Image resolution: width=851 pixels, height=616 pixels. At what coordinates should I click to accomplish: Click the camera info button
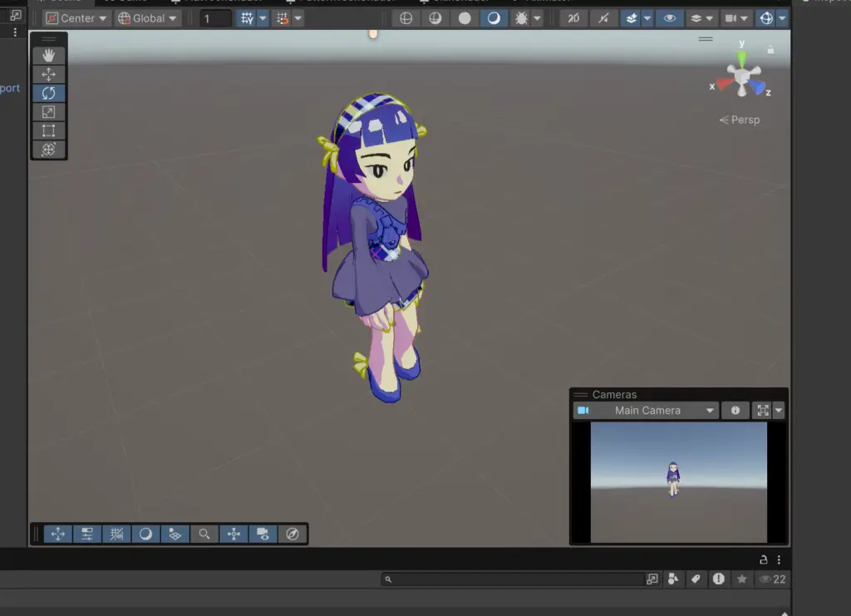click(x=735, y=411)
